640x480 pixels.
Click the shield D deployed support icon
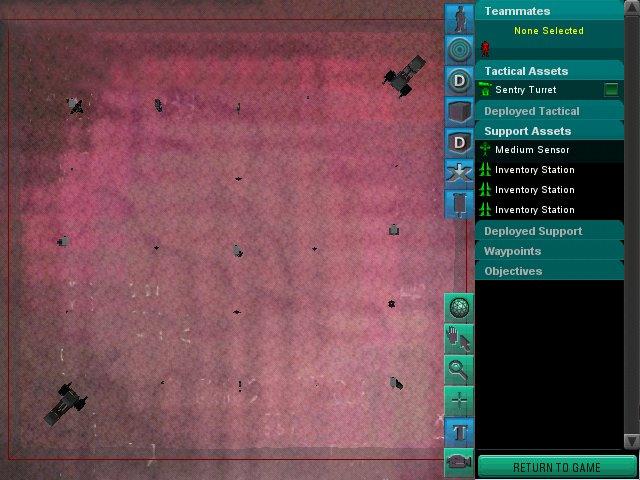(458, 142)
